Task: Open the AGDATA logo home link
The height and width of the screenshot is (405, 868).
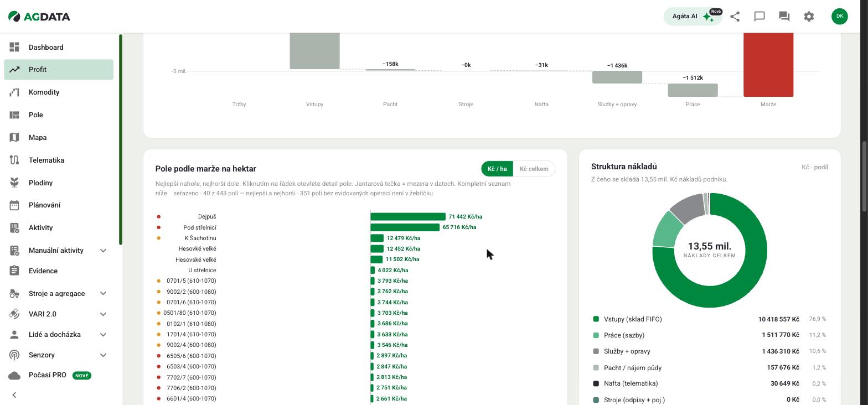Action: coord(39,17)
